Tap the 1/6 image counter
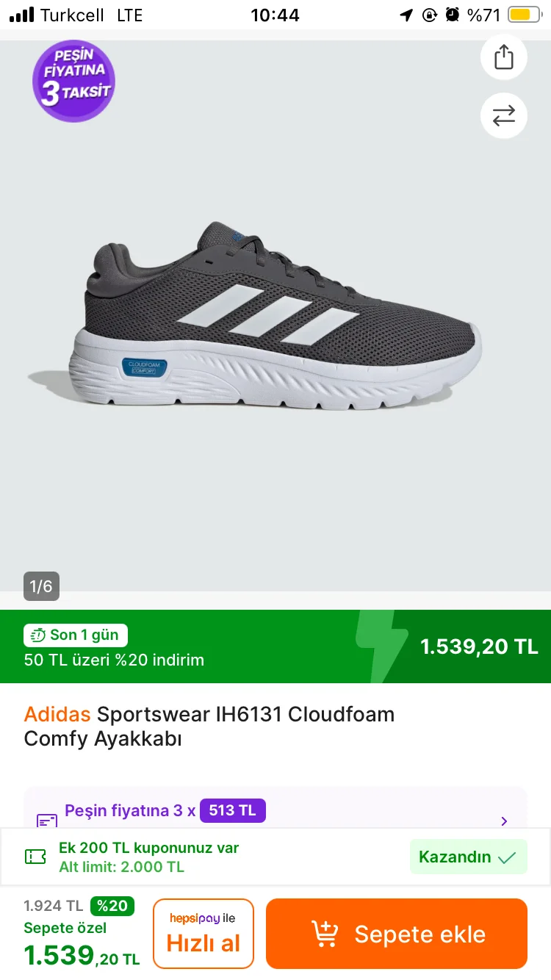Viewport: 551px width, 980px height. pyautogui.click(x=41, y=586)
